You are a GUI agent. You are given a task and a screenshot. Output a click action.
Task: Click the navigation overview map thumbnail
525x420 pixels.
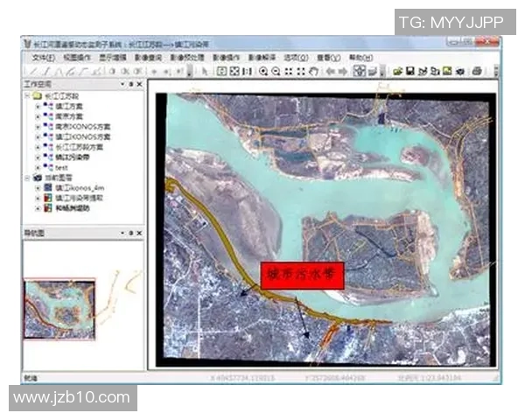59,309
